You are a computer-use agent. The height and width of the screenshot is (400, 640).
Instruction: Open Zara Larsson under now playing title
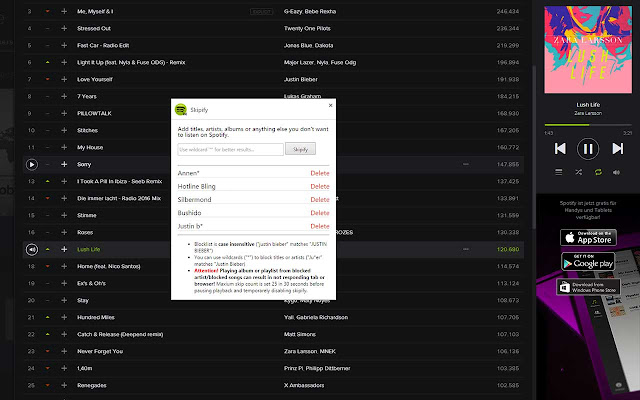pos(588,113)
